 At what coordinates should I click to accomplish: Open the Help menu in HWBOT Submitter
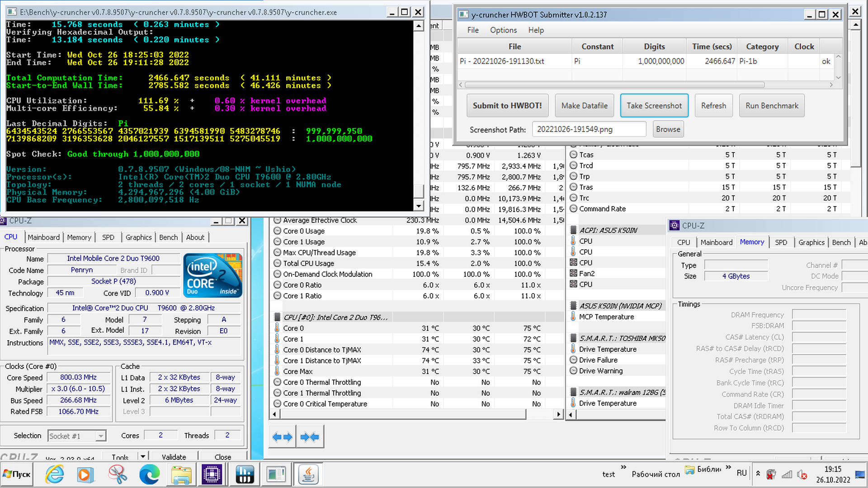coord(536,30)
